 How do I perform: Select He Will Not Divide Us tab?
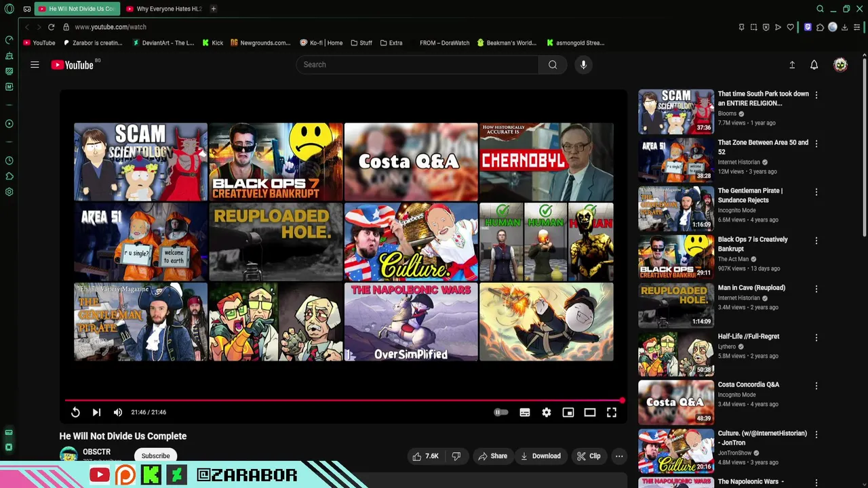(x=77, y=9)
